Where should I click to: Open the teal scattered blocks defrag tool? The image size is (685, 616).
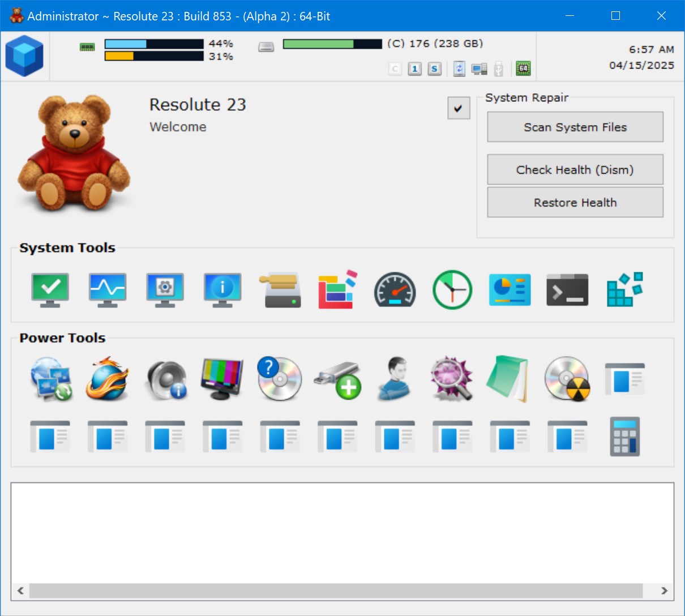tap(625, 289)
